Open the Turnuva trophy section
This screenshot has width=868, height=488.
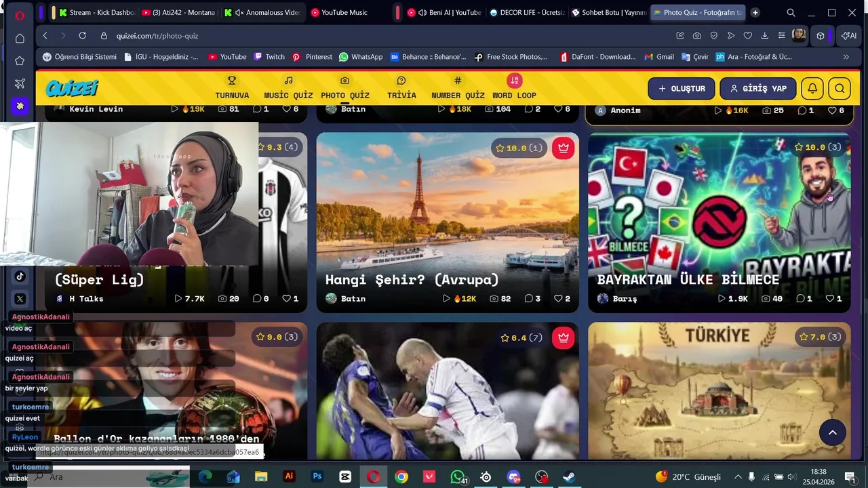(232, 88)
